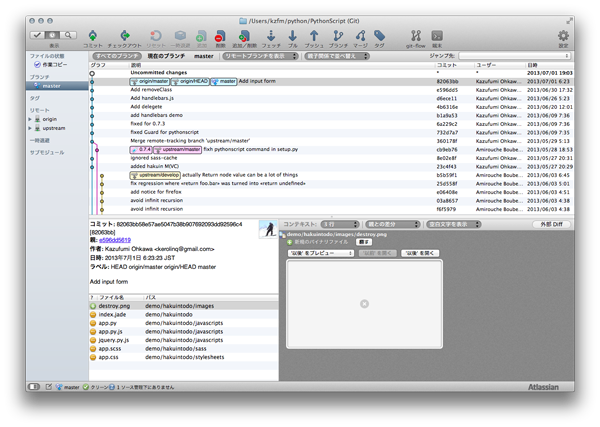This screenshot has height=427, width=600.
Task: Click the Pull (プル) down-arrow icon
Action: click(x=292, y=36)
